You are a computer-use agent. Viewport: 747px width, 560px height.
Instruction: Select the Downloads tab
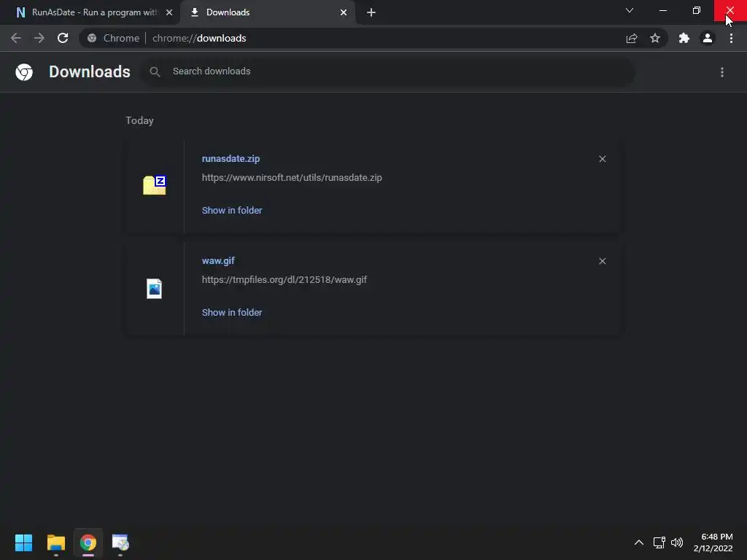click(267, 12)
